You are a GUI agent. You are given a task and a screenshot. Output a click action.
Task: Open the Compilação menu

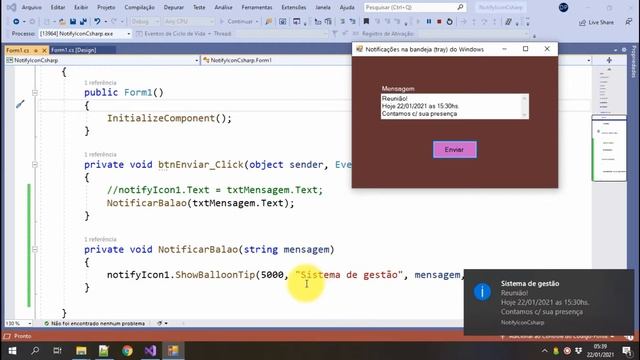(140, 7)
